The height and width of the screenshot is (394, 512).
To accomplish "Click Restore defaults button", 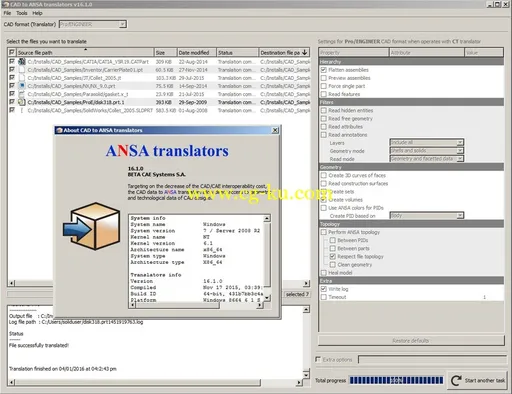I will click(411, 341).
